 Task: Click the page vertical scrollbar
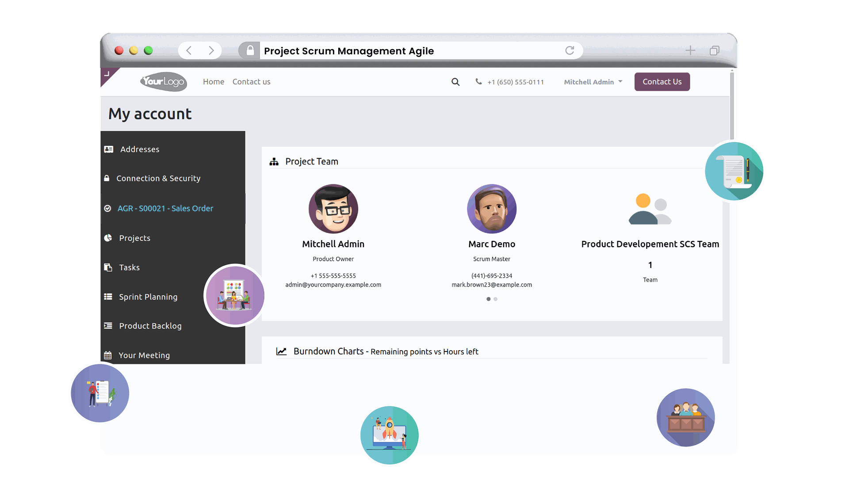tap(732, 106)
